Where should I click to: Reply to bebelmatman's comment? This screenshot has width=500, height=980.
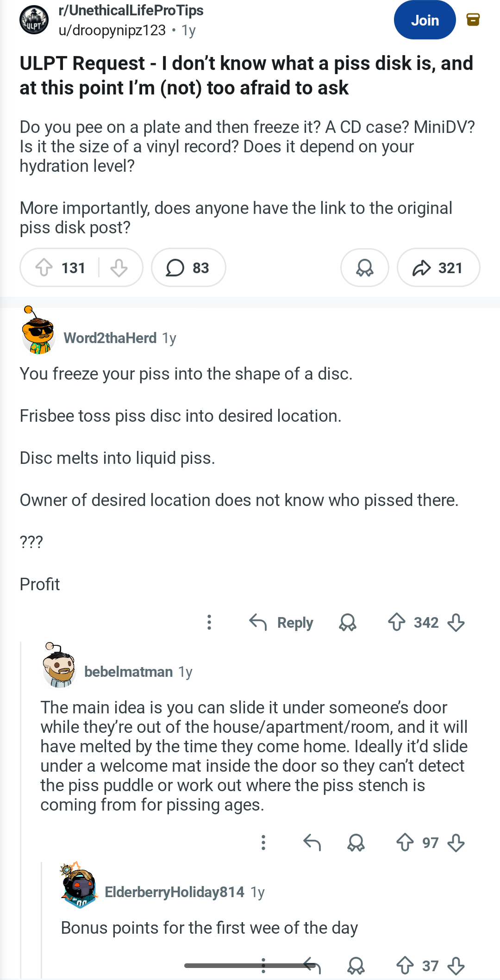tap(312, 843)
